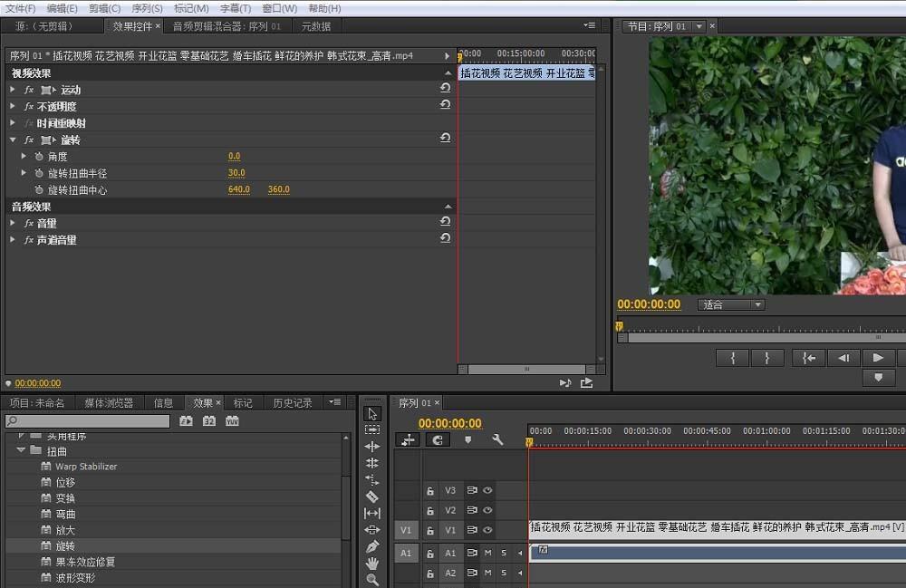
Task: Click the timeline wrench settings icon
Action: (x=497, y=439)
